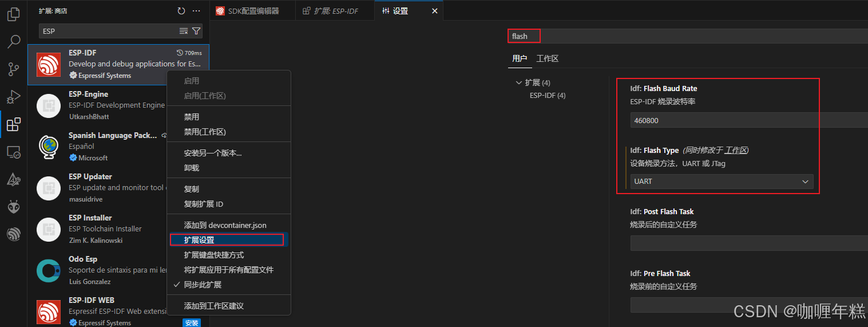Select the ESP-IDF WEB extension logo
Image resolution: width=868 pixels, height=327 pixels.
pyautogui.click(x=49, y=312)
